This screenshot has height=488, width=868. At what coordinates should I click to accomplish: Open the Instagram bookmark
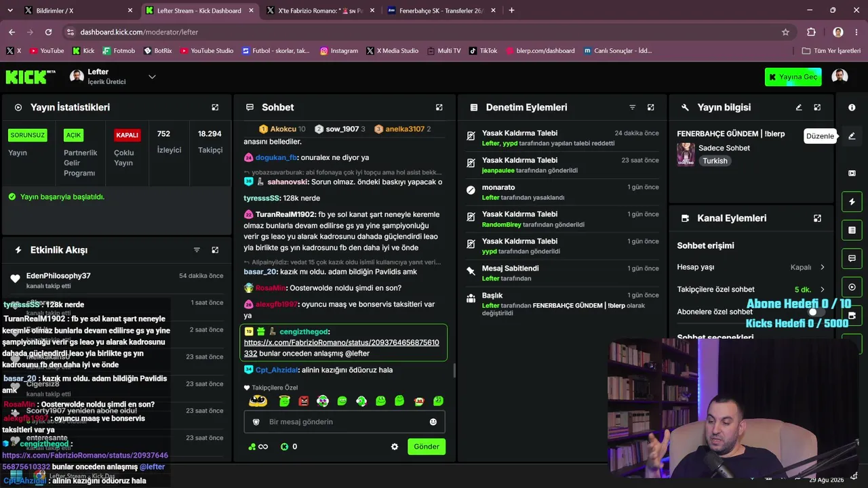339,51
